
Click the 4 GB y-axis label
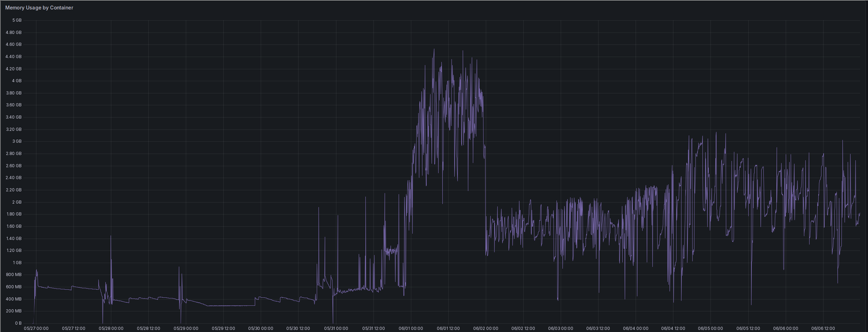click(17, 81)
